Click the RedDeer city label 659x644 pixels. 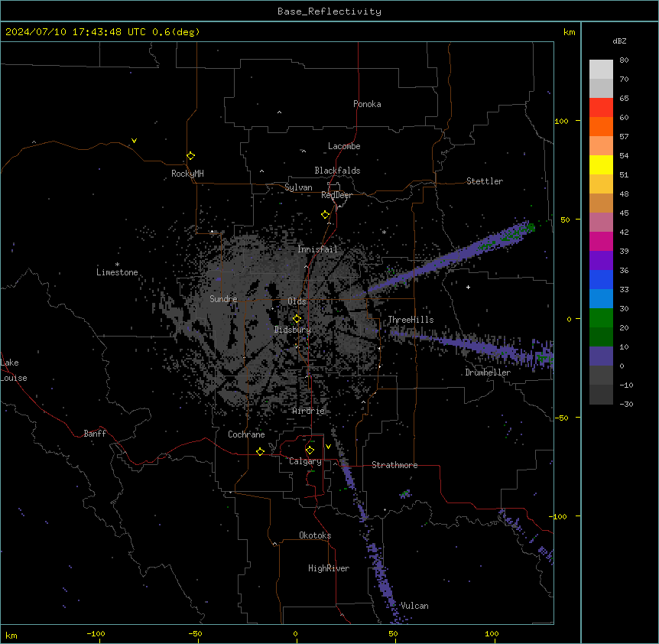pos(336,195)
